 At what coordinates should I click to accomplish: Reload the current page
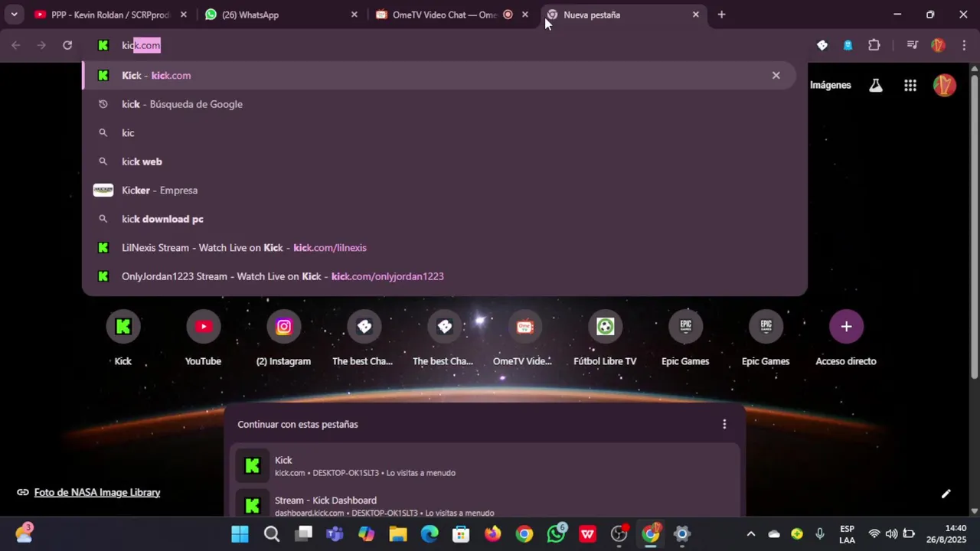tap(67, 45)
